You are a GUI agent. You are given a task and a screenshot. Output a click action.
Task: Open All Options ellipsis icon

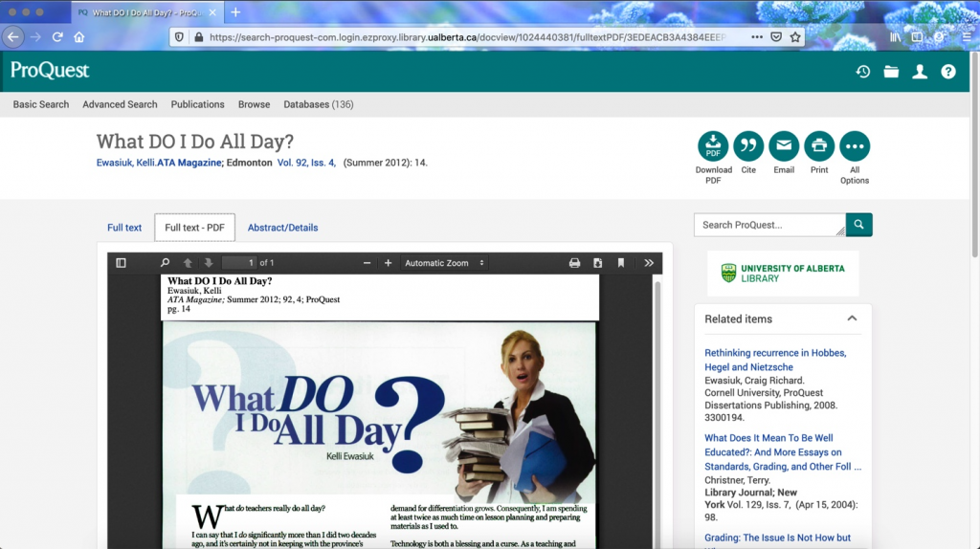coord(855,146)
